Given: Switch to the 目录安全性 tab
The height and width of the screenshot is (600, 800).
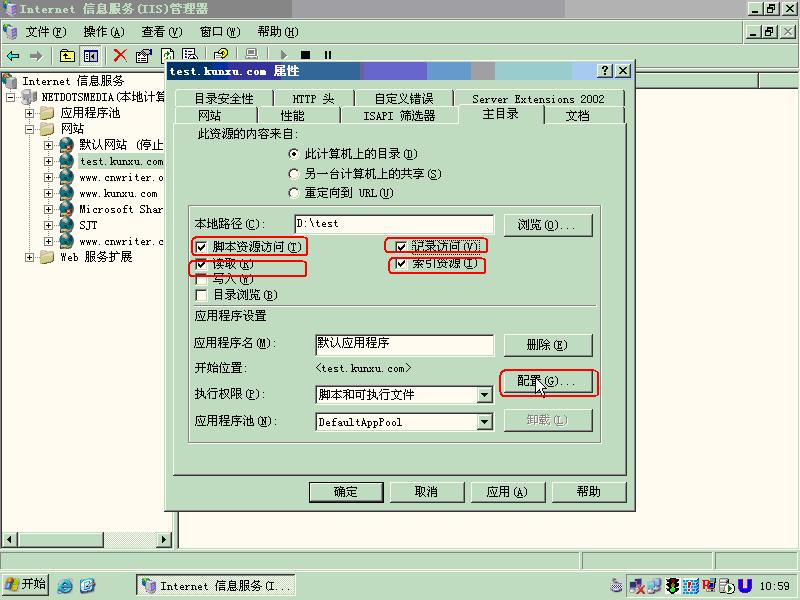Looking at the screenshot, I should tap(224, 99).
